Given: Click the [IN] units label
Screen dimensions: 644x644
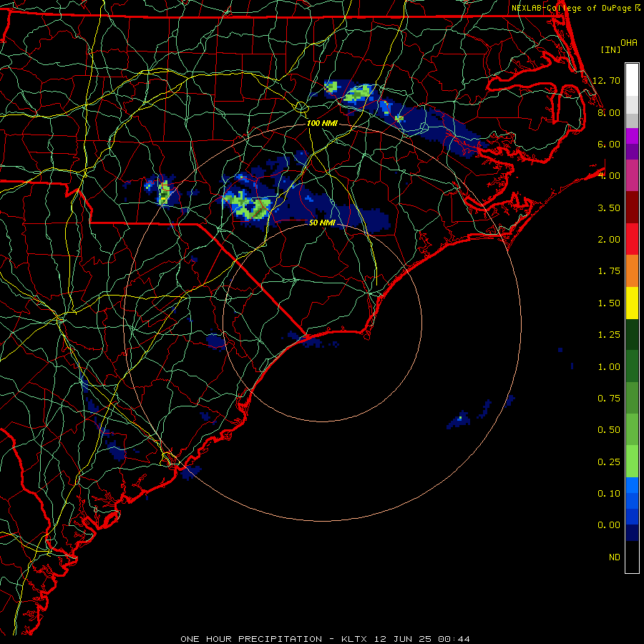Looking at the screenshot, I should [x=610, y=49].
